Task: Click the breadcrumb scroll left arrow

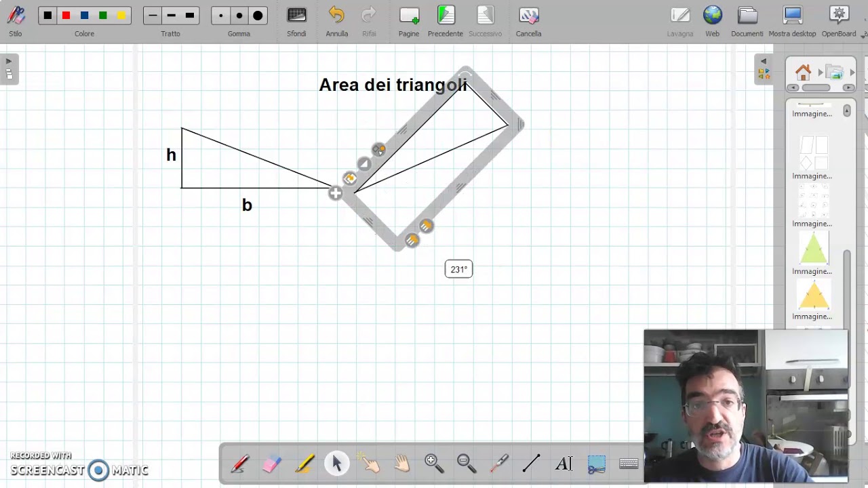Action: pyautogui.click(x=791, y=87)
